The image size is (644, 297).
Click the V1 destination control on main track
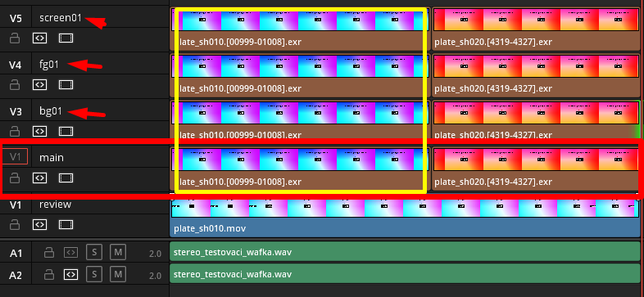click(16, 156)
